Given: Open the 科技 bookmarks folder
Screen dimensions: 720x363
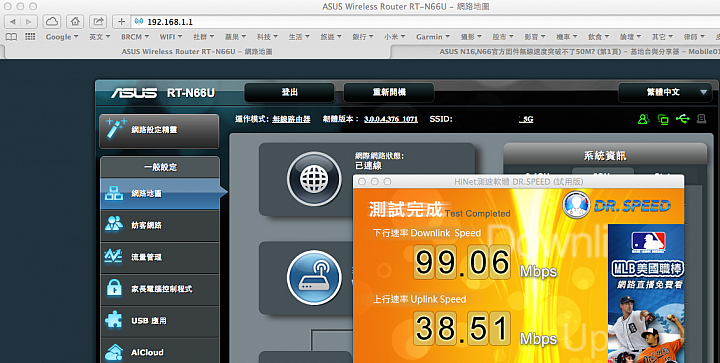Looking at the screenshot, I should point(267,37).
